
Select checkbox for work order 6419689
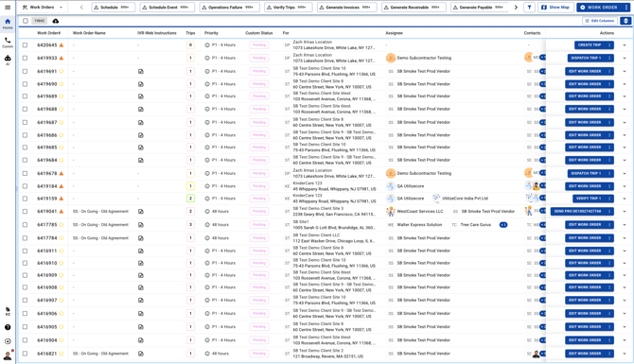[x=25, y=96]
